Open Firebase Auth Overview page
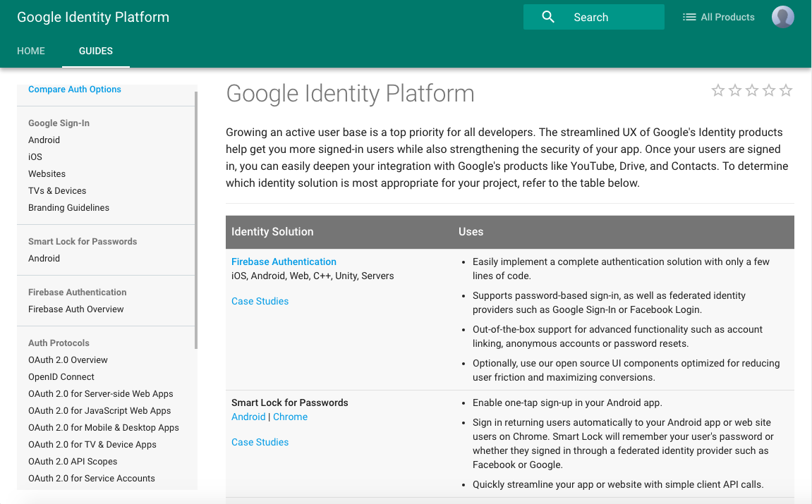 [x=76, y=309]
